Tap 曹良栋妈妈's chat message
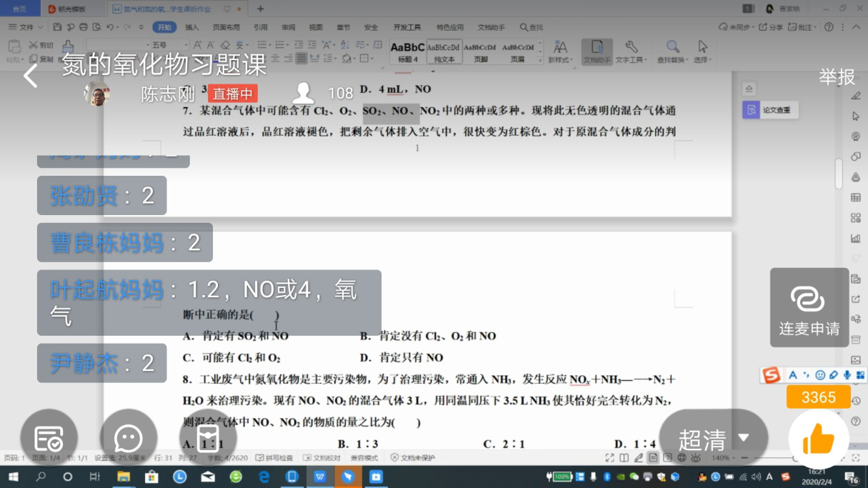The image size is (868, 488). tap(125, 242)
